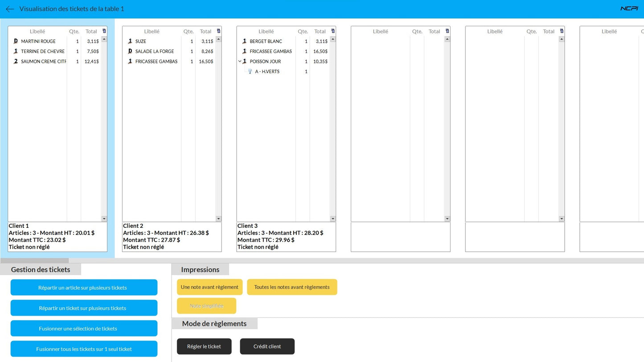The height and width of the screenshot is (362, 644).
Task: Print 'Une note avant règlement'
Action: click(209, 287)
